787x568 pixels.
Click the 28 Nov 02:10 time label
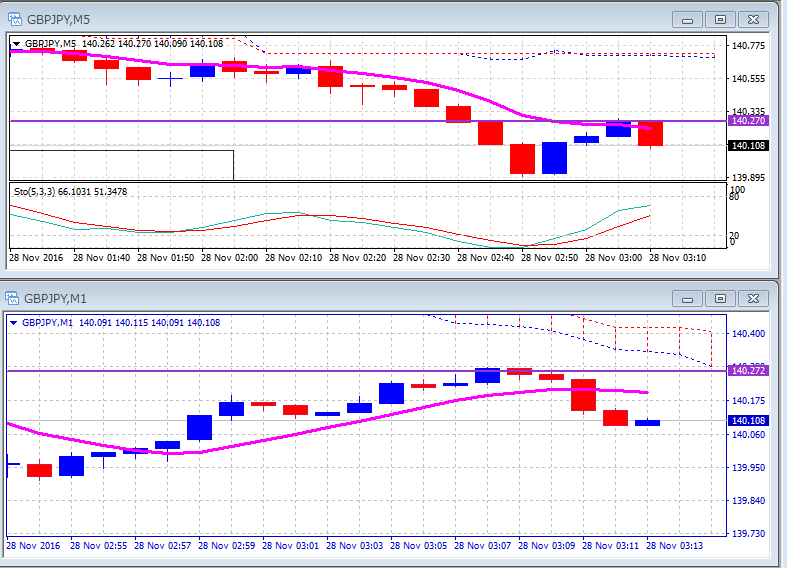point(294,257)
